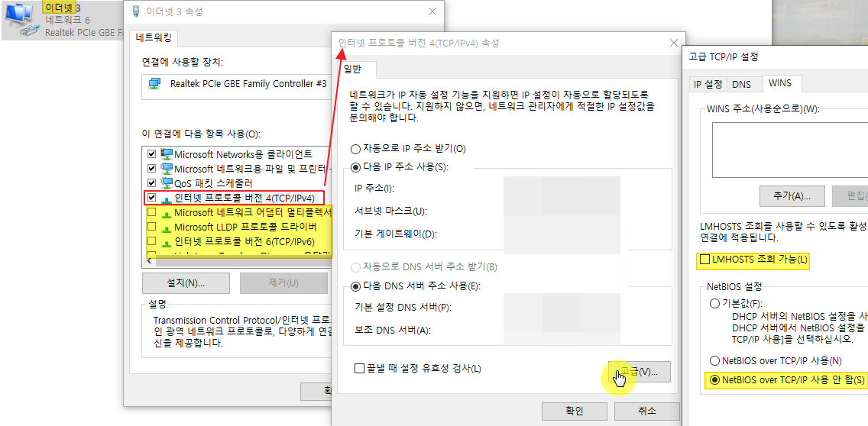The image size is (868, 426).
Task: Select 다음 DNS 서버 주소 사용(E) radio
Action: coord(356,286)
